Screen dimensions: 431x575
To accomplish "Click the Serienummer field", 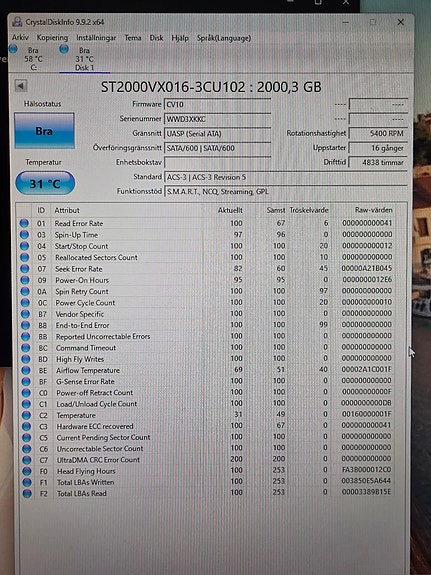I will pos(218,119).
